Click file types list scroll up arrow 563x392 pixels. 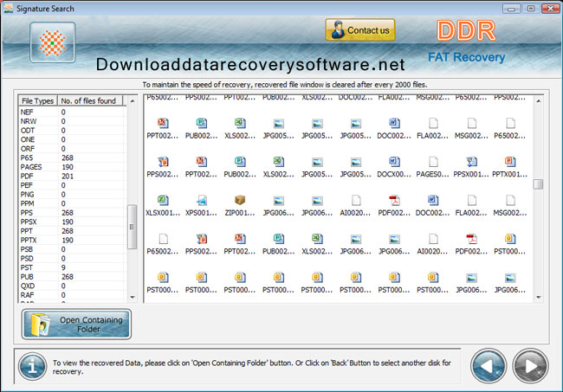[x=133, y=101]
